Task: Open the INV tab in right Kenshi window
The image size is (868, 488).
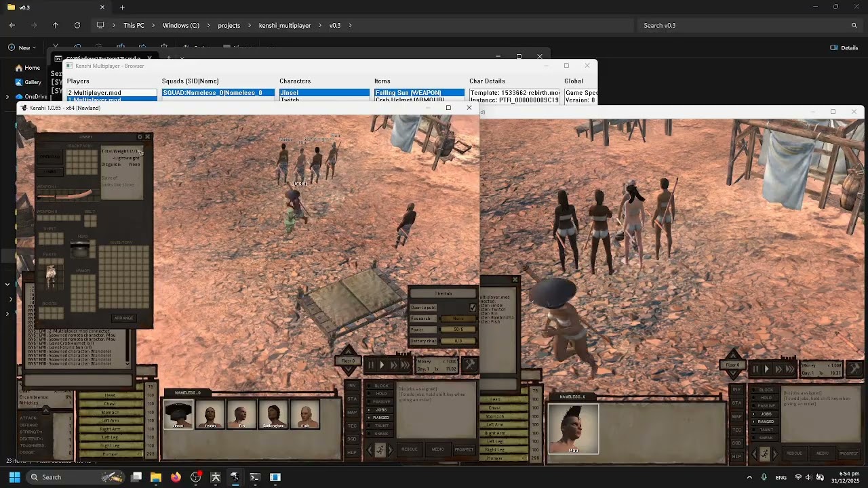Action: point(736,389)
